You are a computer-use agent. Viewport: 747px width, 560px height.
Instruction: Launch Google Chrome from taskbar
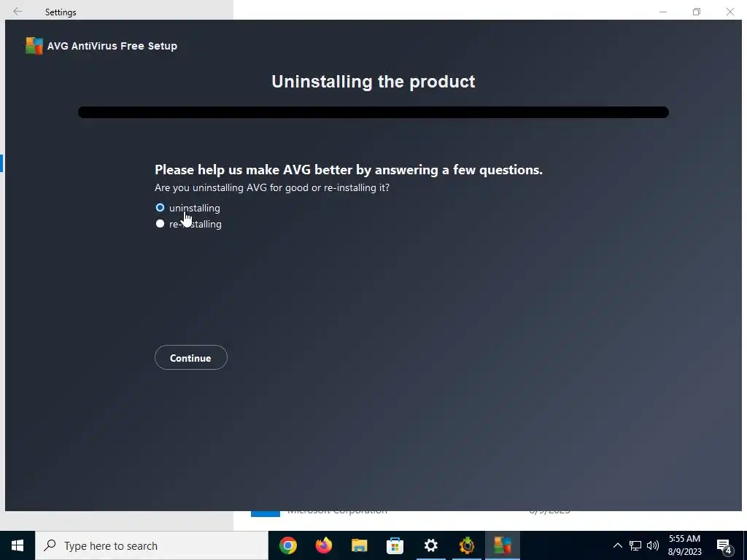click(288, 545)
